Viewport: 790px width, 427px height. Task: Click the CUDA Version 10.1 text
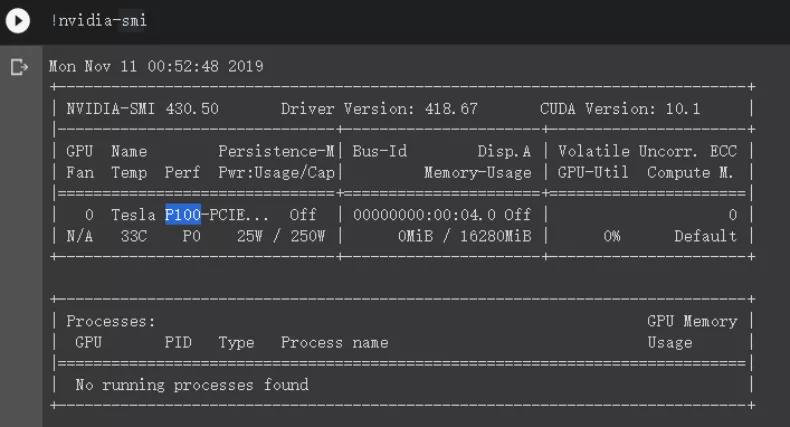tap(620, 109)
